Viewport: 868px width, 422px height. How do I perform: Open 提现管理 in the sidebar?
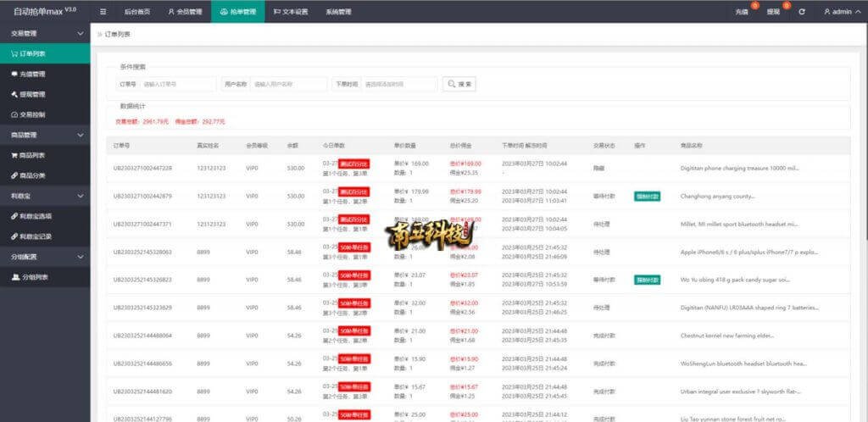(32, 94)
